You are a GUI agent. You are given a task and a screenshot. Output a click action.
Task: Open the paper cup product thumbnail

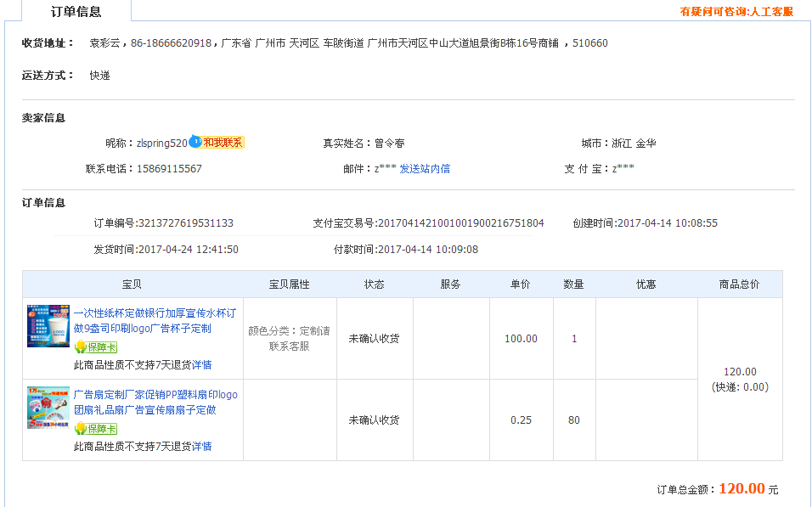coord(48,324)
